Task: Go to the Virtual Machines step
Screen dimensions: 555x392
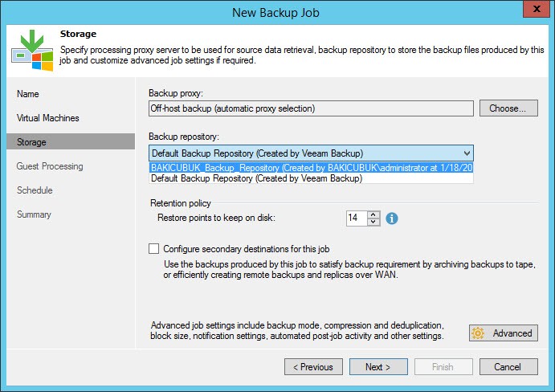Action: click(47, 118)
